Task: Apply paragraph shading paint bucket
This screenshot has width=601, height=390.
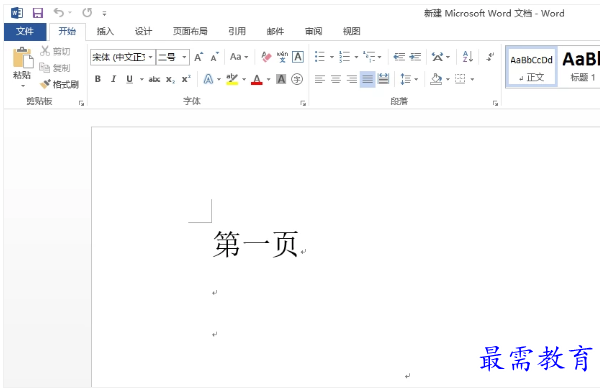Action: 436,79
